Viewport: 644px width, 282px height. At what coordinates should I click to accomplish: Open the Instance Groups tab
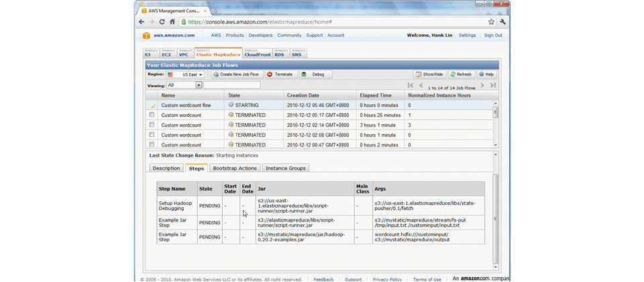click(285, 169)
